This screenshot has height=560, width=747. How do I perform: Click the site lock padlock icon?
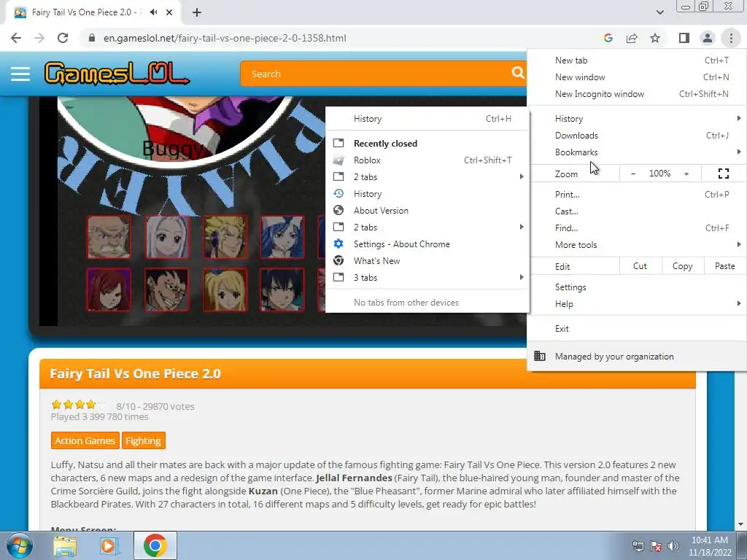coord(92,38)
